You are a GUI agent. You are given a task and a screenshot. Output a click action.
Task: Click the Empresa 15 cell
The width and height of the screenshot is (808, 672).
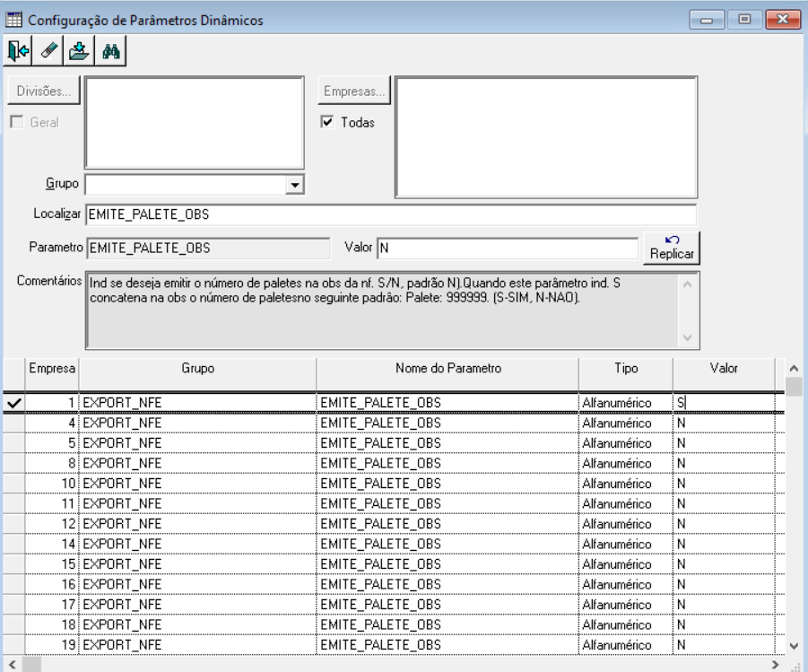[52, 564]
